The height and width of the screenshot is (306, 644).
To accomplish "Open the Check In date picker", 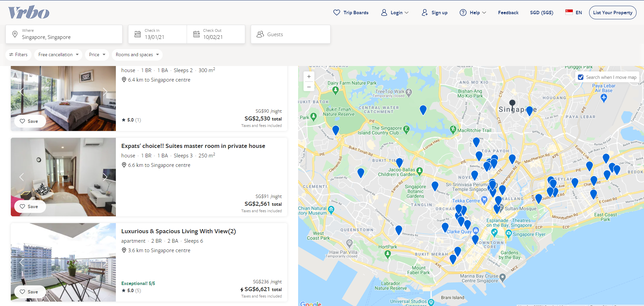I will coord(158,34).
